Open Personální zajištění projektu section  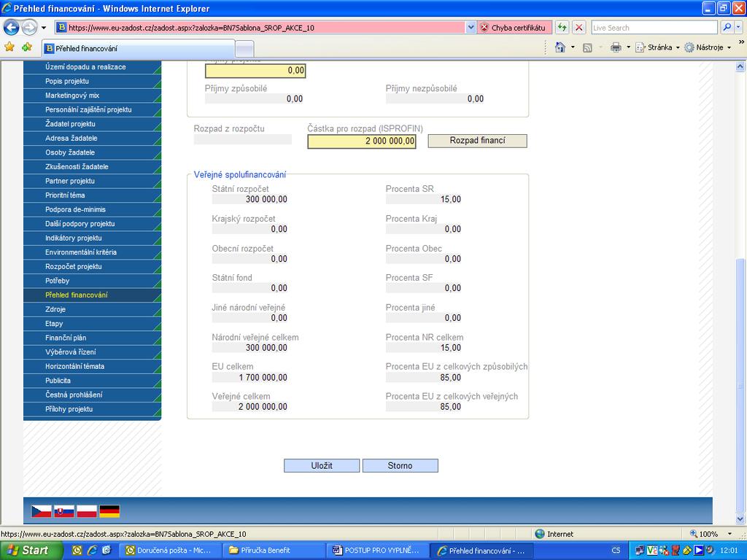92,110
